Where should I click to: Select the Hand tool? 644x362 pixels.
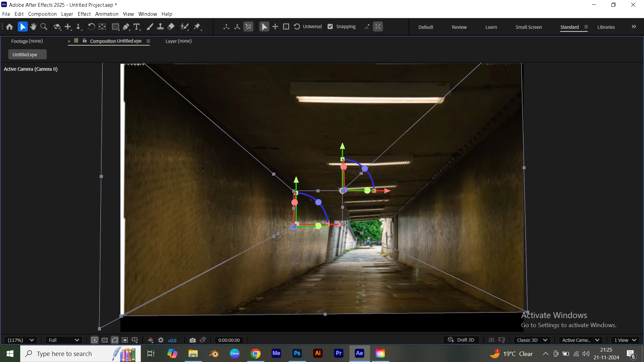(33, 27)
